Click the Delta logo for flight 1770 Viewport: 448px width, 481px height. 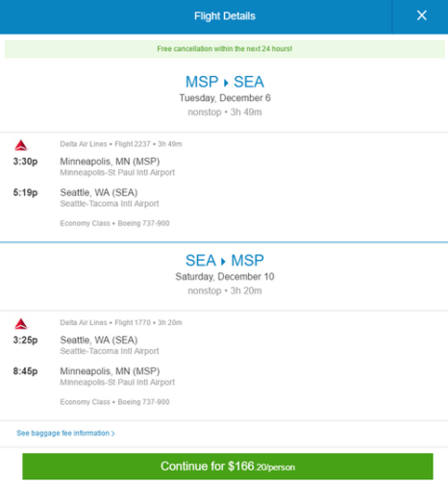(x=21, y=324)
